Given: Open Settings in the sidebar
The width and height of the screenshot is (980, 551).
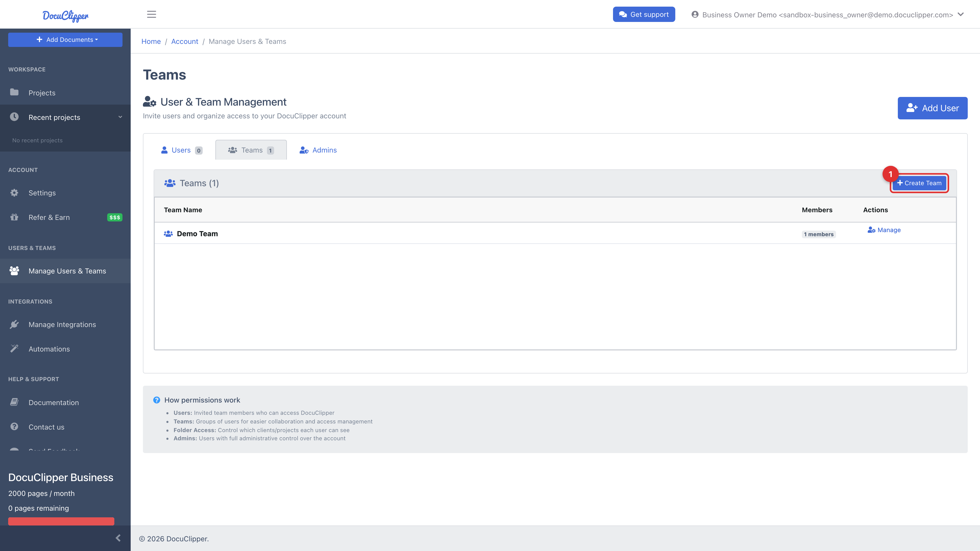Looking at the screenshot, I should pyautogui.click(x=65, y=193).
